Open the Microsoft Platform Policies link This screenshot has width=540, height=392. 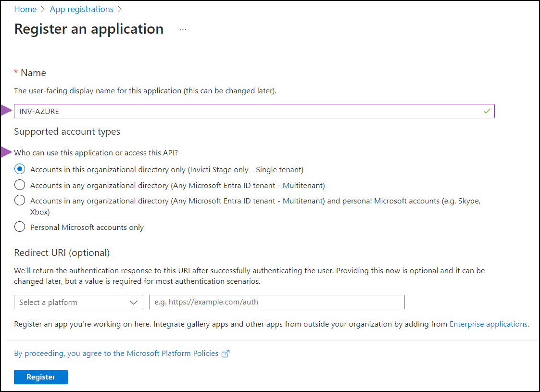click(116, 354)
